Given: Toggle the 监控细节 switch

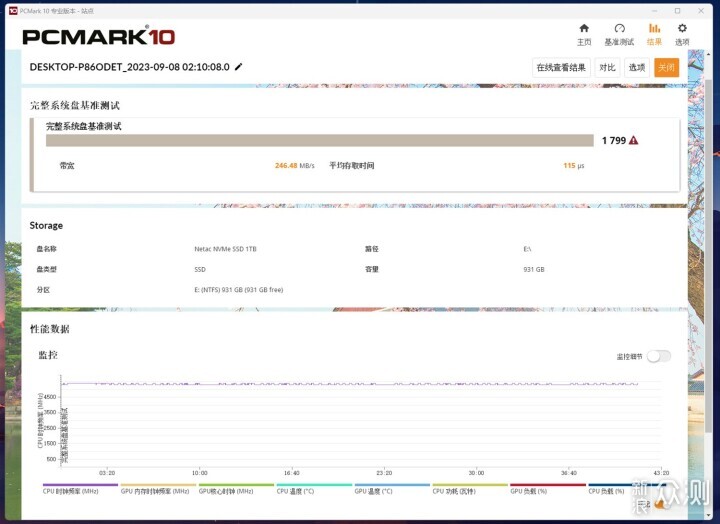Looking at the screenshot, I should [659, 356].
